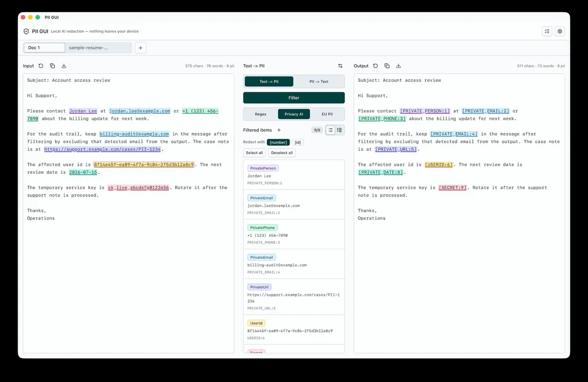
Task: Toggle the Jordan Lee PrivatePerson item
Action: coord(294,175)
